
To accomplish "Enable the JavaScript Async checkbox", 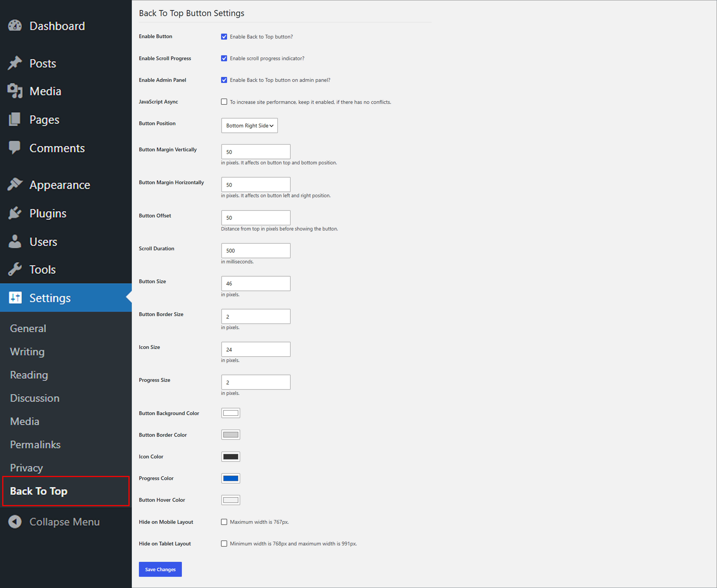I will tap(224, 102).
